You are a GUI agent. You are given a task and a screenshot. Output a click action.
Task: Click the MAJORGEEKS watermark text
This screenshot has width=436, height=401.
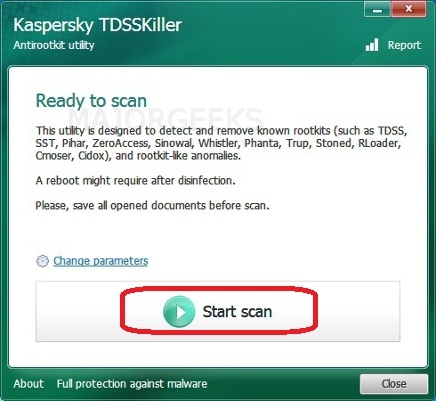pyautogui.click(x=166, y=117)
